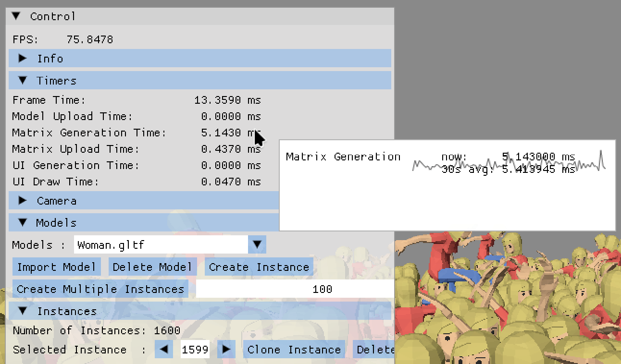Click the Woman.gltf combo box field
This screenshot has height=364, width=621.
161,245
